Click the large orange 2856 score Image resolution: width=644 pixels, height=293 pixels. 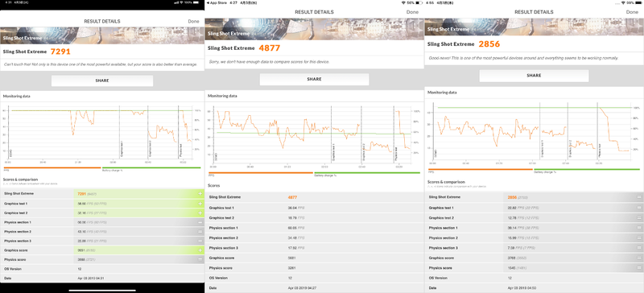(489, 44)
